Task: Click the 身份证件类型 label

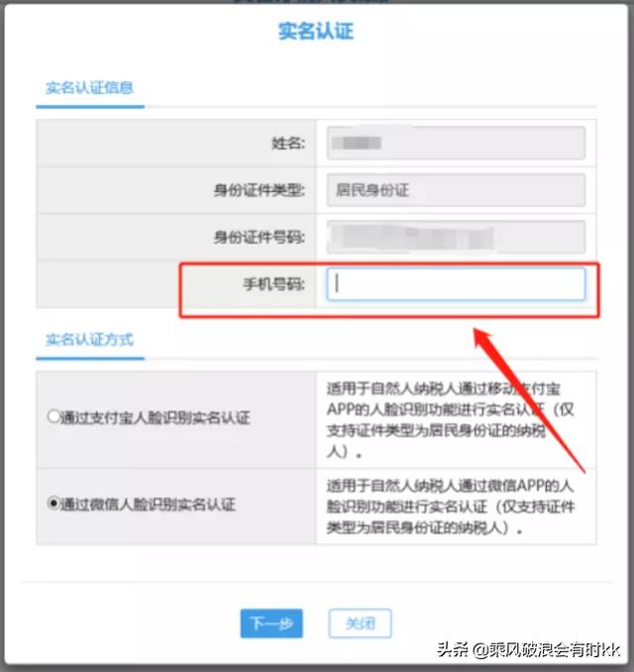Action: click(260, 190)
